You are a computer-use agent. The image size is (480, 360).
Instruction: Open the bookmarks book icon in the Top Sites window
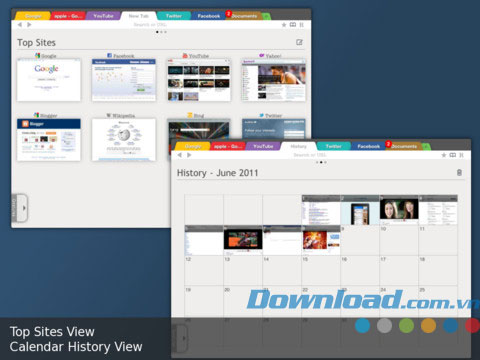[x=293, y=25]
